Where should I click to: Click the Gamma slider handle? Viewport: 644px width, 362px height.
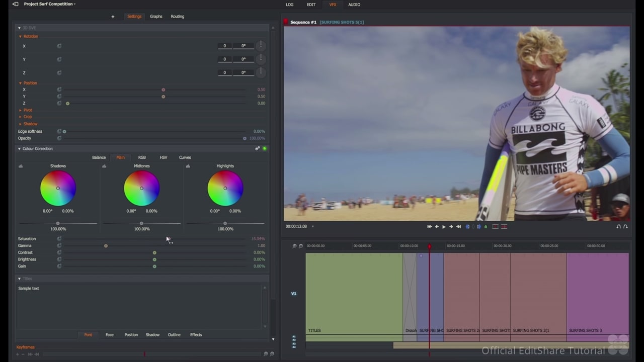tap(106, 246)
